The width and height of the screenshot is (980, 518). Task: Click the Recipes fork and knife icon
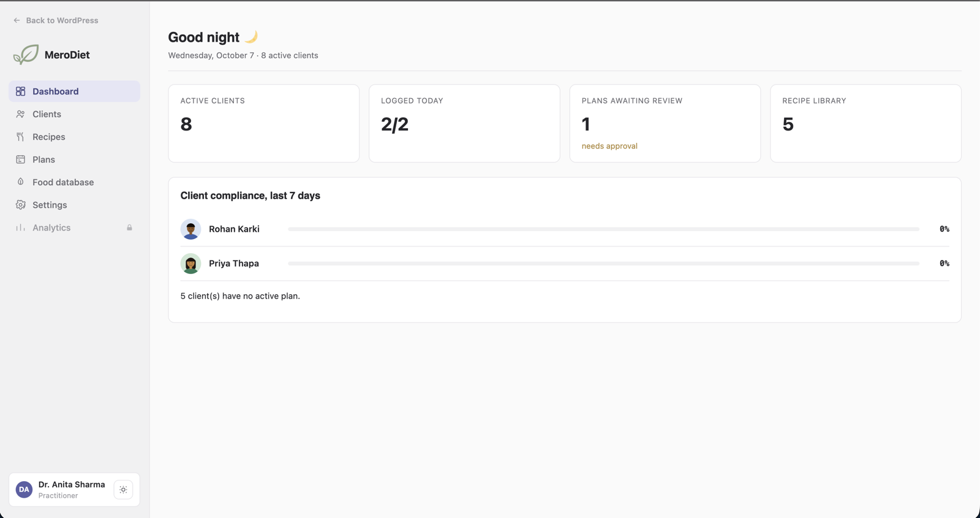click(21, 137)
